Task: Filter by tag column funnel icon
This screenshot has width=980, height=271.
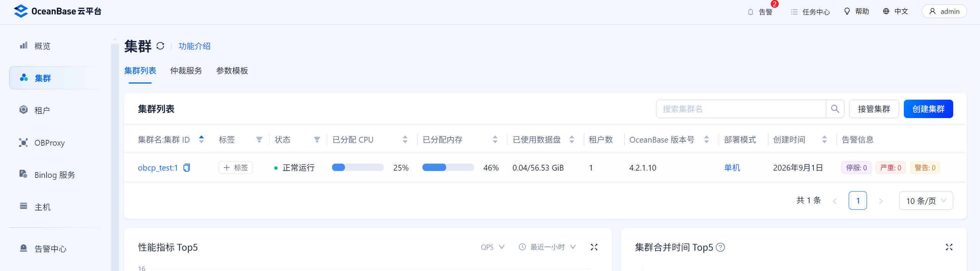Action: pyautogui.click(x=259, y=140)
